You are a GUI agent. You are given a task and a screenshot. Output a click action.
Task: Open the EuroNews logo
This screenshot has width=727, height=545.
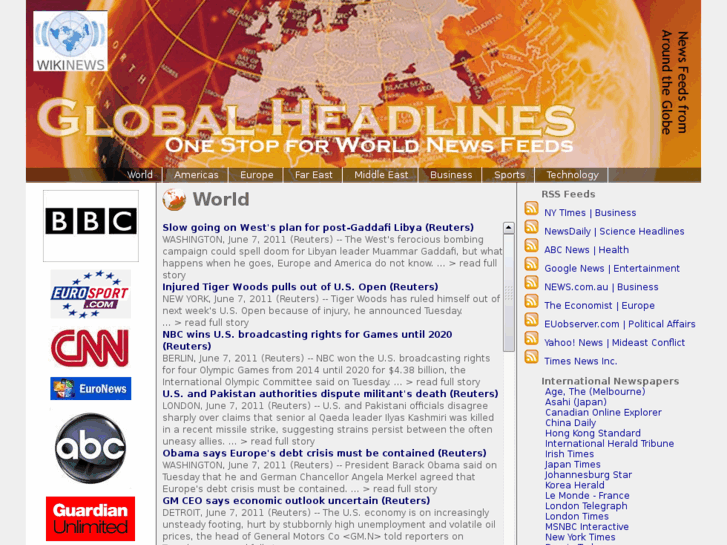(x=91, y=388)
